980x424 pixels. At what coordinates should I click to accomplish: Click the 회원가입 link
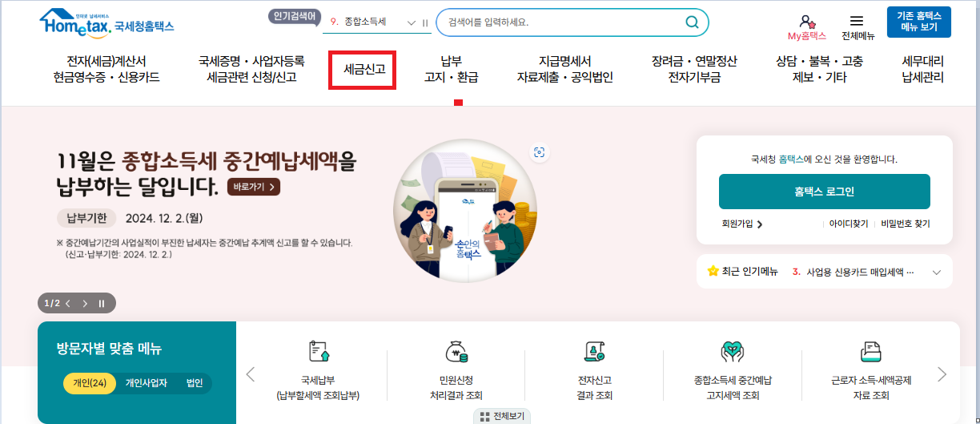pos(742,224)
